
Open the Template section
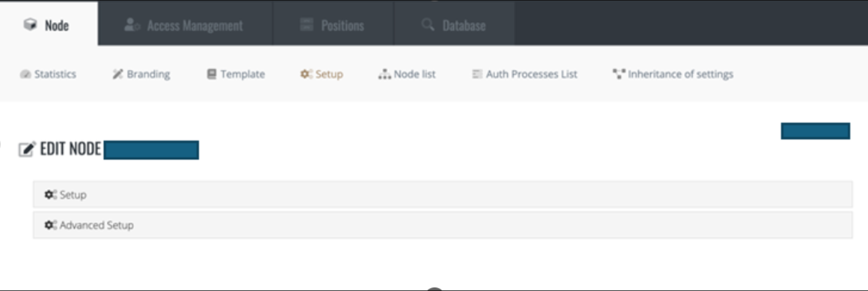(x=236, y=75)
